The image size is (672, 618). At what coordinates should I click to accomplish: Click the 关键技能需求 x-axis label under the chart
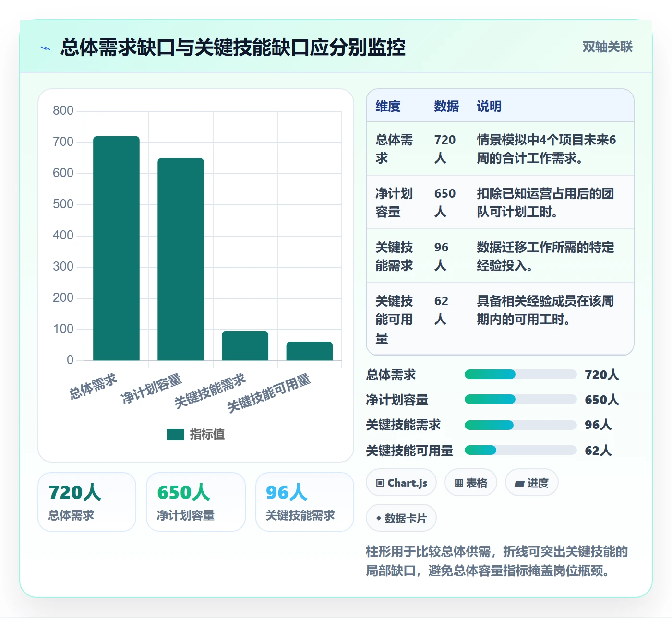coord(210,391)
